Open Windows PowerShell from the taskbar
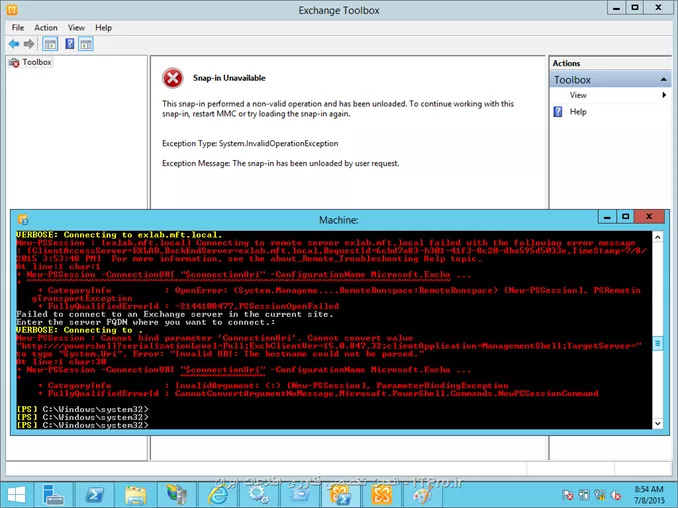The image size is (678, 508). [95, 495]
